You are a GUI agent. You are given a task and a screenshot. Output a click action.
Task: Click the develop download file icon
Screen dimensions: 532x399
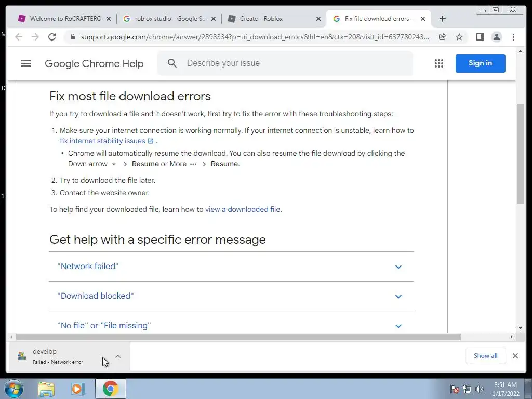(22, 356)
